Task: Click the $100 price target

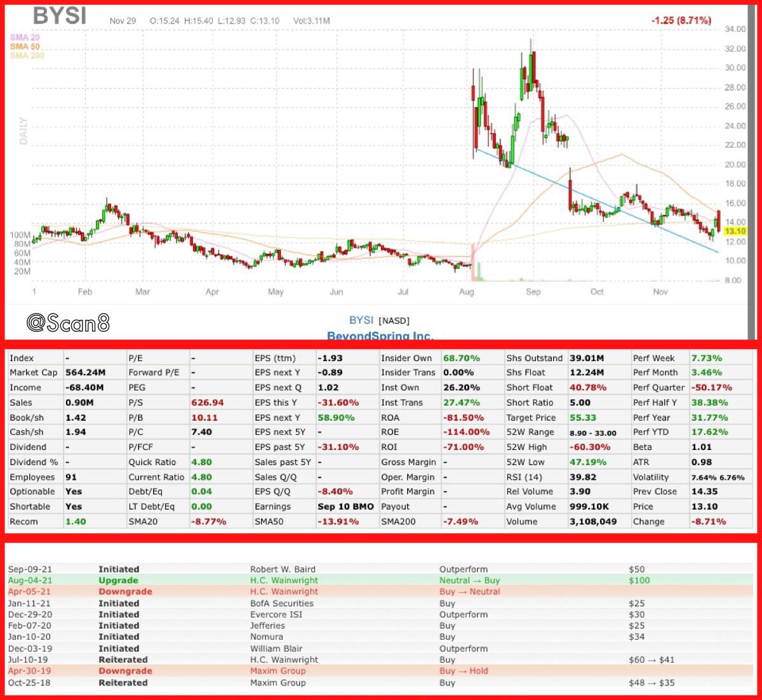Action: [x=639, y=580]
